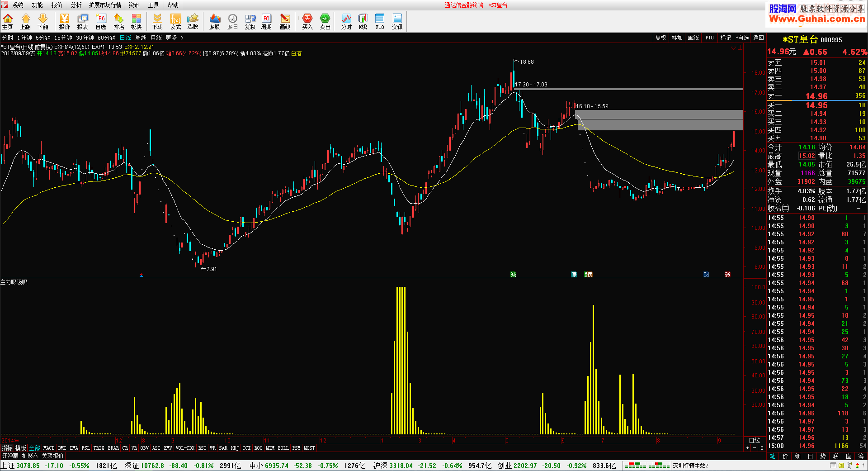This screenshot has width=868, height=471.
Task: Click the 开弹幕 button
Action: click(x=10, y=456)
